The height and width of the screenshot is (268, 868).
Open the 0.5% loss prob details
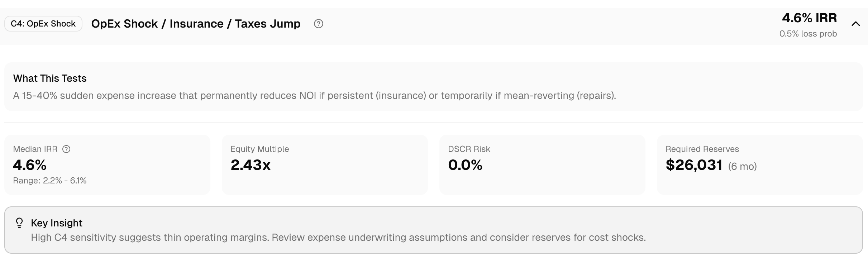click(809, 33)
